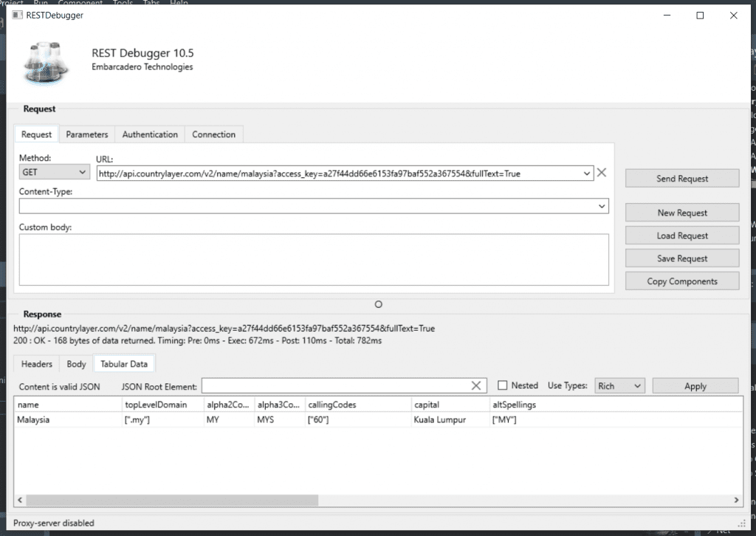
Task: Click the Send Request button
Action: click(x=682, y=179)
